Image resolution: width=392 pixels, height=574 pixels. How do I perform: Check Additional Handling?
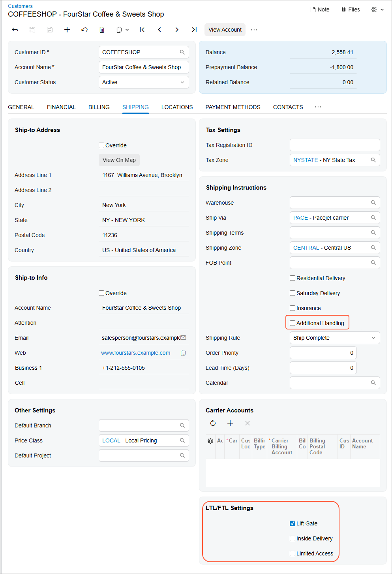tap(293, 323)
